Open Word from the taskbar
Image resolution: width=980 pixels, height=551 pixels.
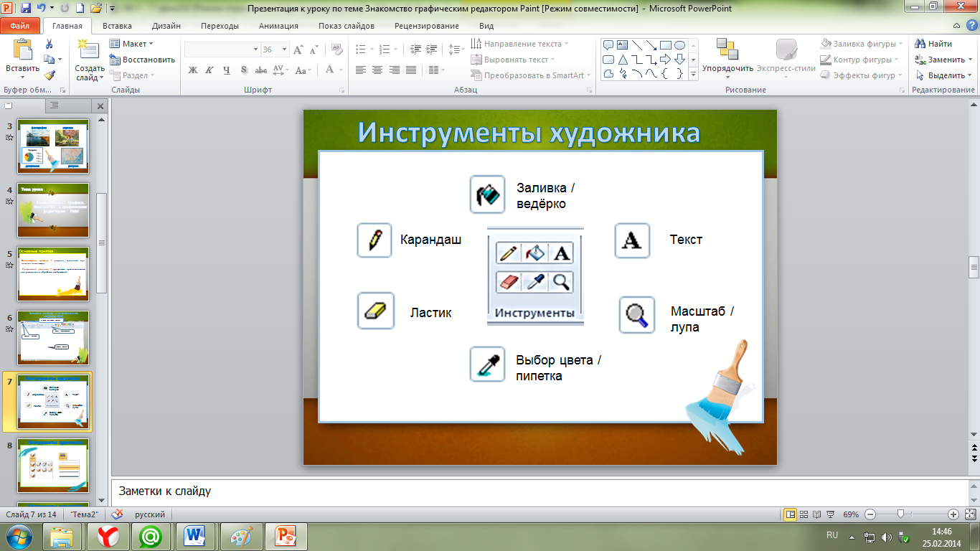(195, 536)
